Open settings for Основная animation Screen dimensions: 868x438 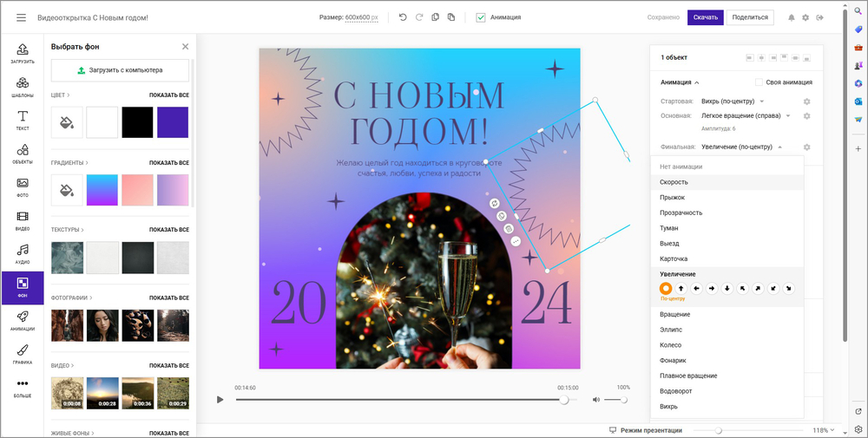[806, 116]
